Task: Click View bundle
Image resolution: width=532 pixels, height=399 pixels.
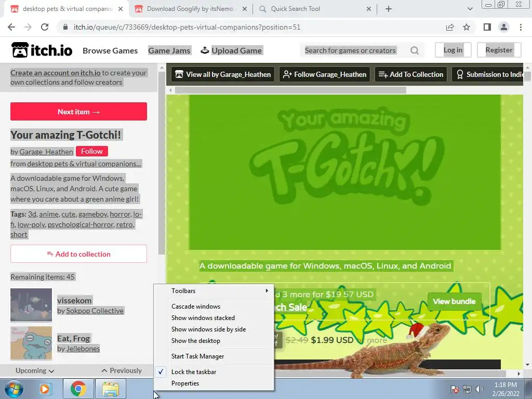Action: click(x=454, y=301)
